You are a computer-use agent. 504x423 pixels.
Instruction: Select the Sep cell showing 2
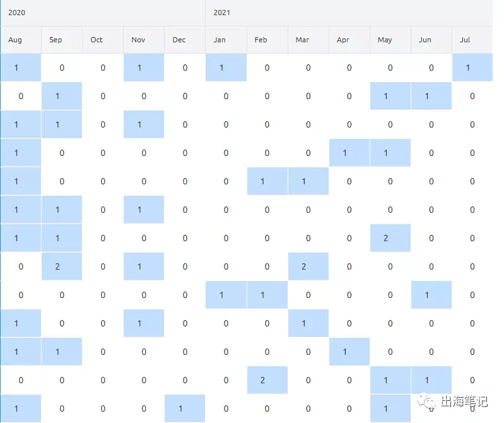tap(62, 266)
